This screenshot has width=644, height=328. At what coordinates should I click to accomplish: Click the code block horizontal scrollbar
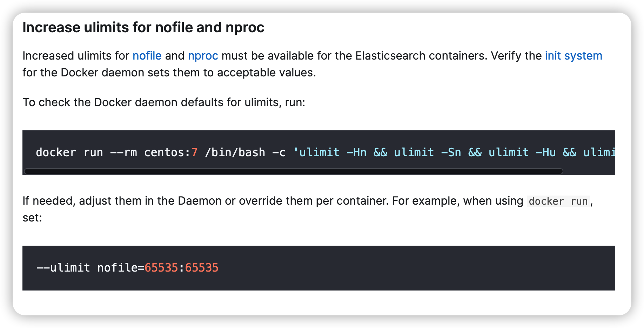pos(293,171)
